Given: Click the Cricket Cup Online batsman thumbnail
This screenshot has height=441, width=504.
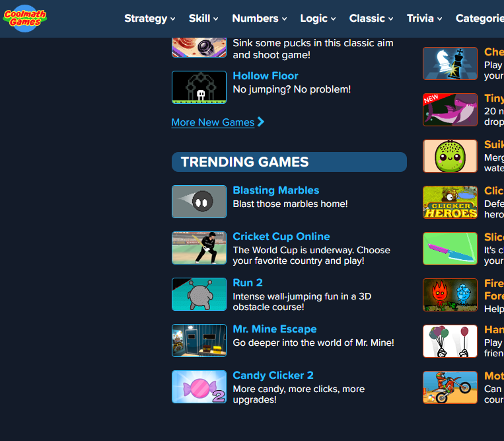Looking at the screenshot, I should click(x=199, y=248).
